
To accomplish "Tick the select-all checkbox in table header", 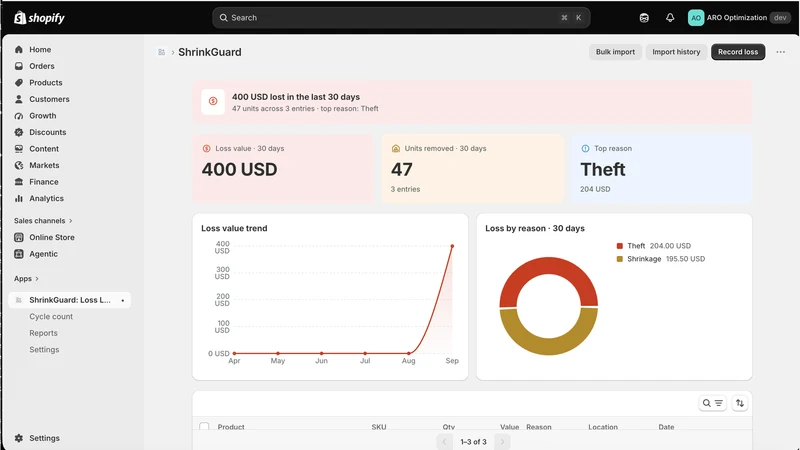I will point(204,426).
